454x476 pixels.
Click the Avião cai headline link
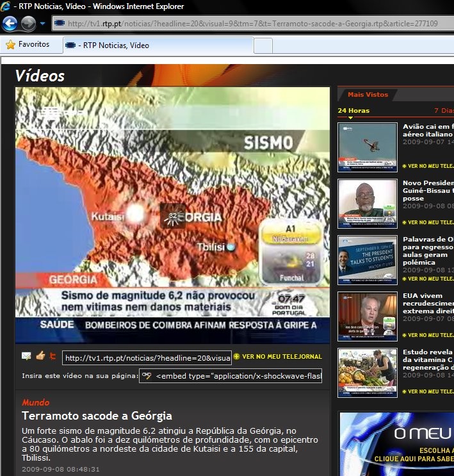click(428, 130)
